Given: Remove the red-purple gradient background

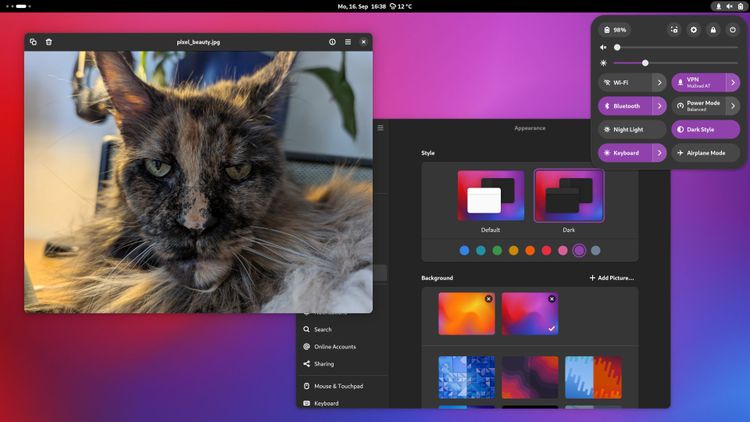Looking at the screenshot, I should (x=551, y=299).
